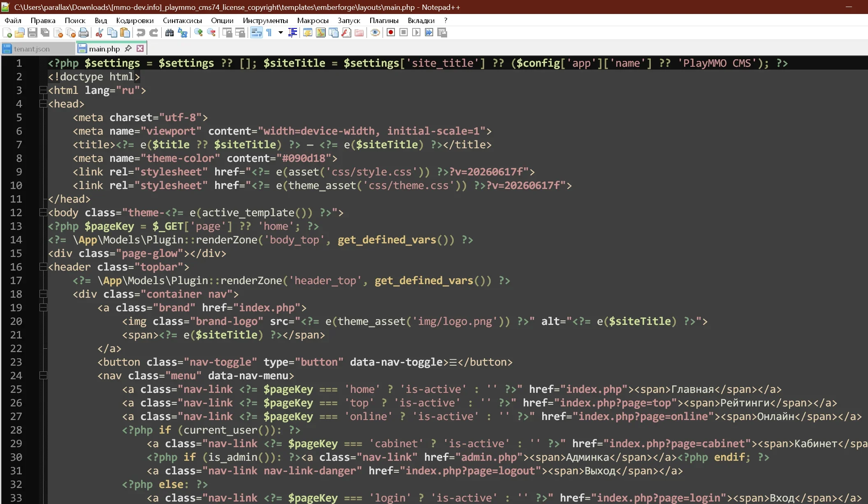
Task: Collapse container nav div on line 18
Action: (x=43, y=294)
